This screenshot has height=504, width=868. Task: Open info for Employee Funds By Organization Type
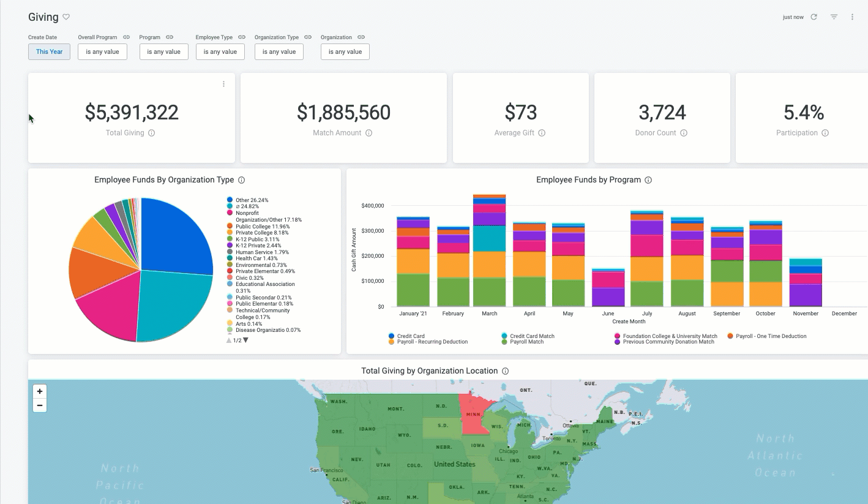click(241, 180)
